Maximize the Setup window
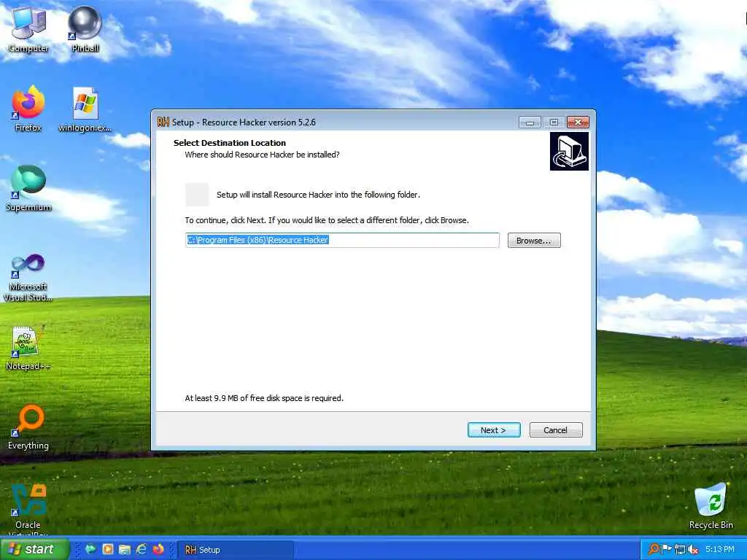This screenshot has height=560, width=747. point(554,122)
